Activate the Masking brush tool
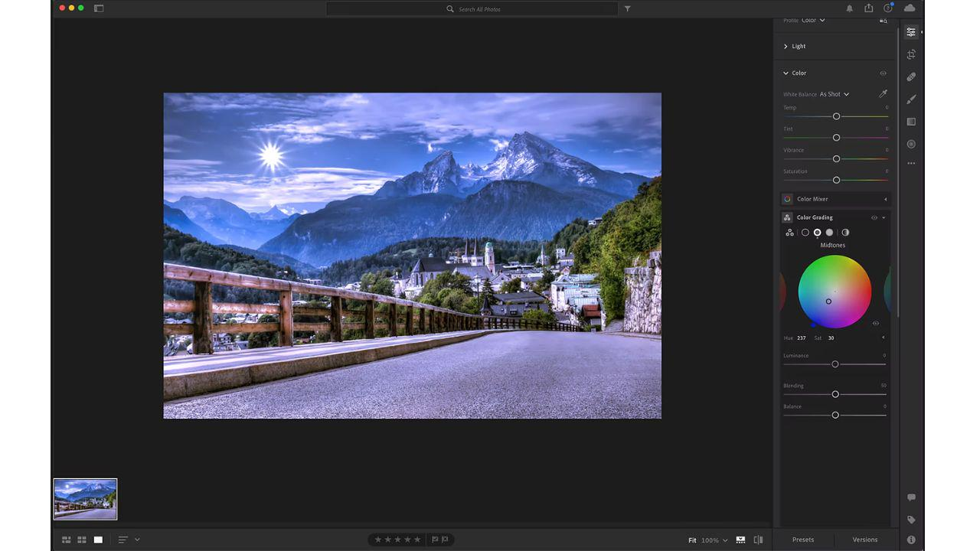Screen dimensions: 980x551 (x=910, y=99)
